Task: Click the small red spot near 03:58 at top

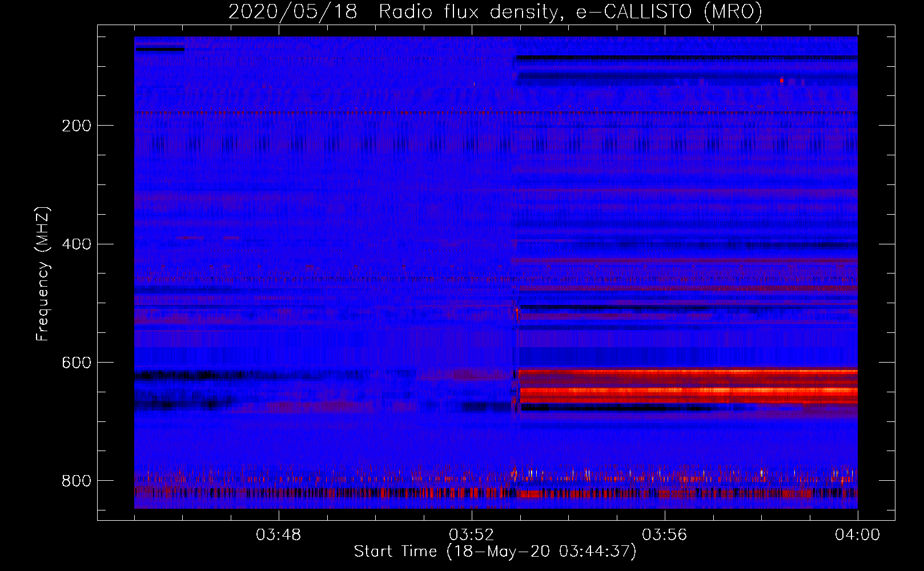Action: click(781, 81)
